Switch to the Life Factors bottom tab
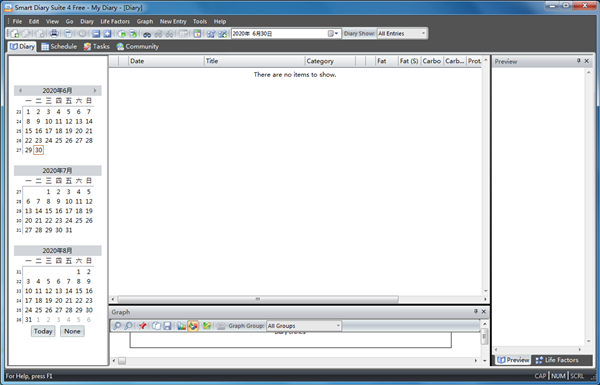 [x=557, y=360]
